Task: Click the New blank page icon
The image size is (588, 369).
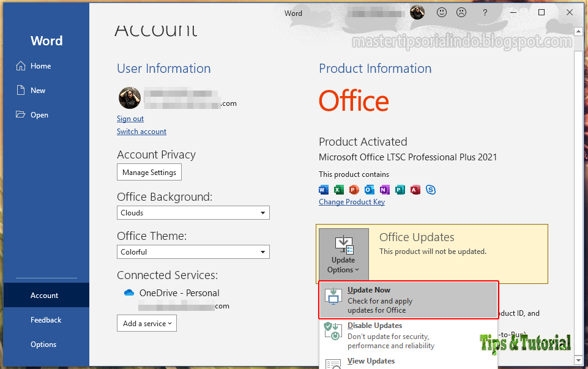Action: coord(21,90)
